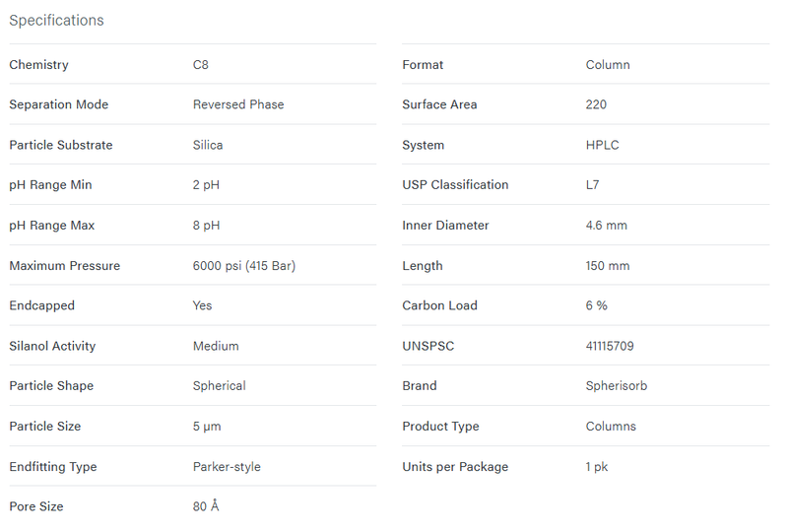This screenshot has width=788, height=532.
Task: Click the 80 Å pore size value
Action: point(206,505)
